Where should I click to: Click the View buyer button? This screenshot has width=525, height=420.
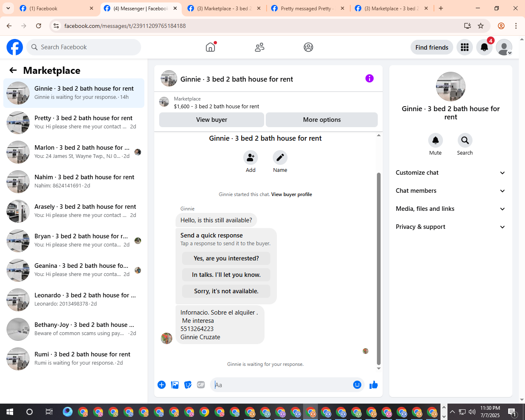[x=212, y=120]
